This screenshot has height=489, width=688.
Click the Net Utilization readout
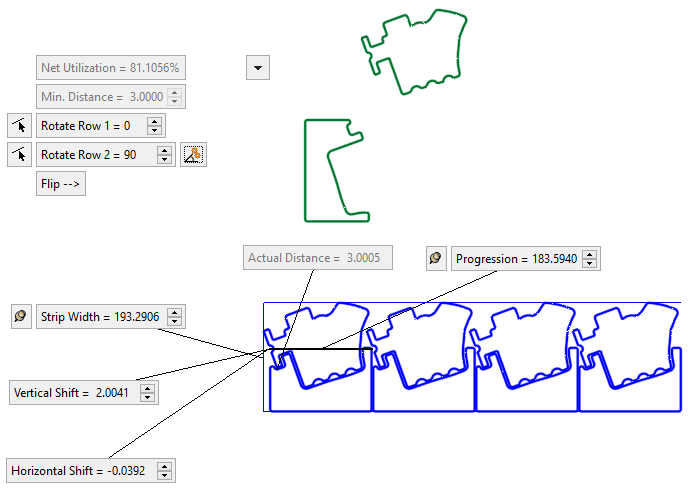click(111, 68)
